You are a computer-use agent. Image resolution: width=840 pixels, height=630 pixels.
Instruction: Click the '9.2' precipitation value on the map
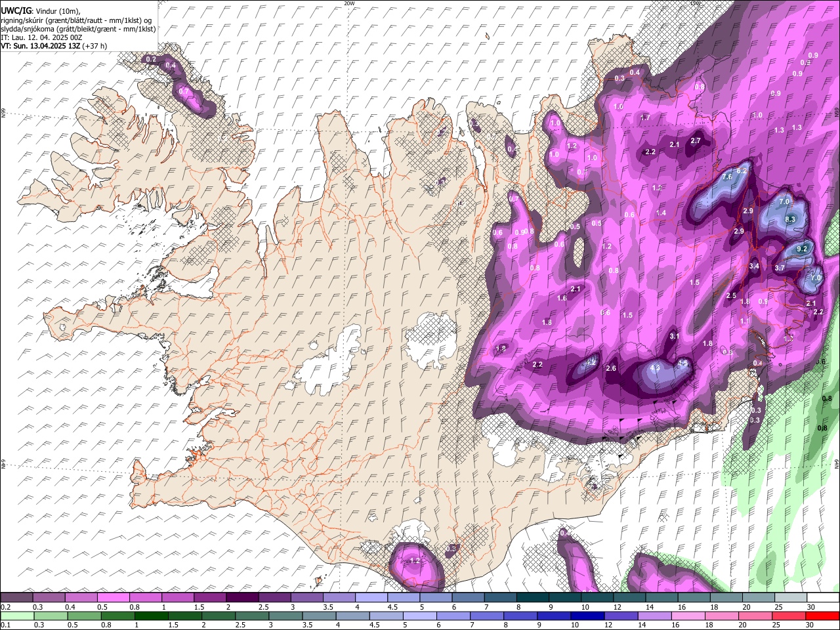click(x=802, y=249)
